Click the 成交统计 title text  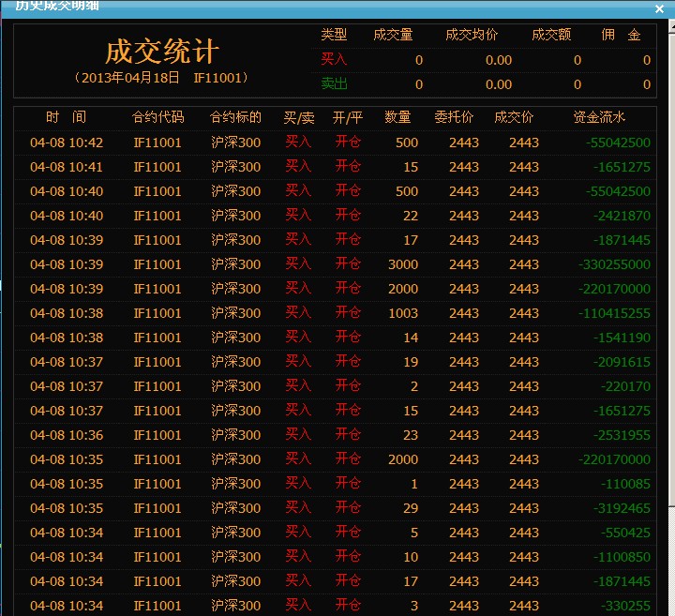coord(162,51)
